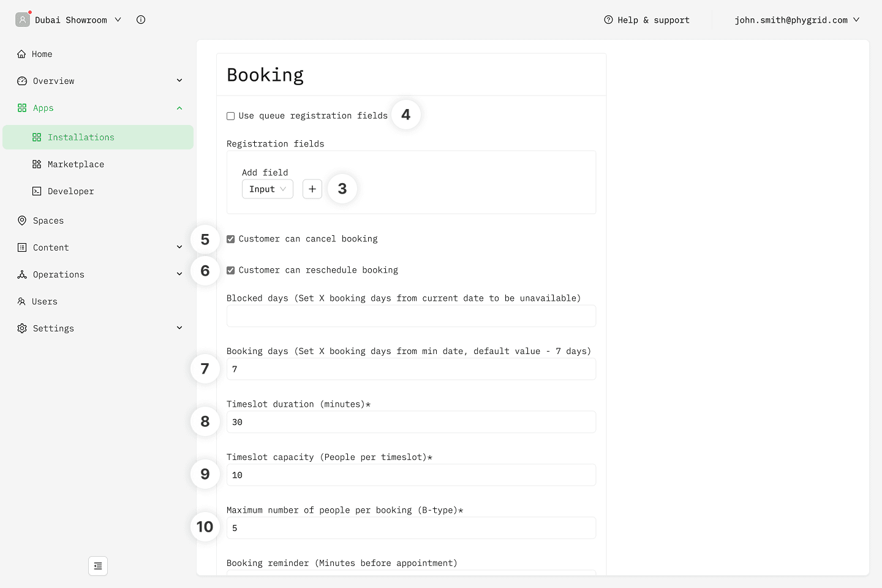Click the Home house icon in sidebar

click(22, 54)
